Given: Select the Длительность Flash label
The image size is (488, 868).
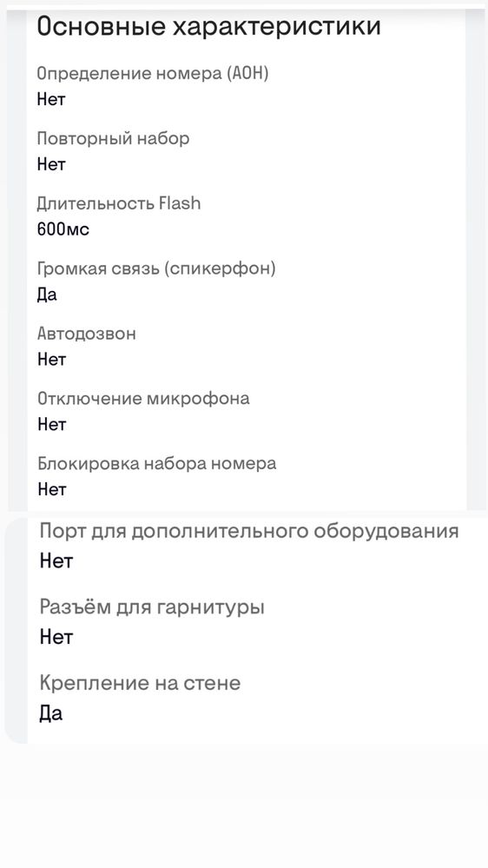Looking at the screenshot, I should (x=118, y=203).
